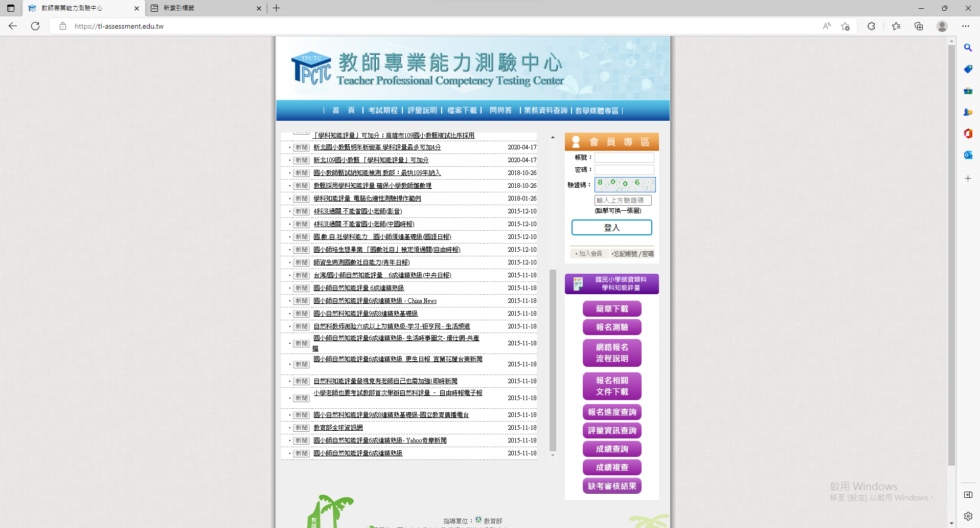Focus the 密碼 input field

(624, 170)
